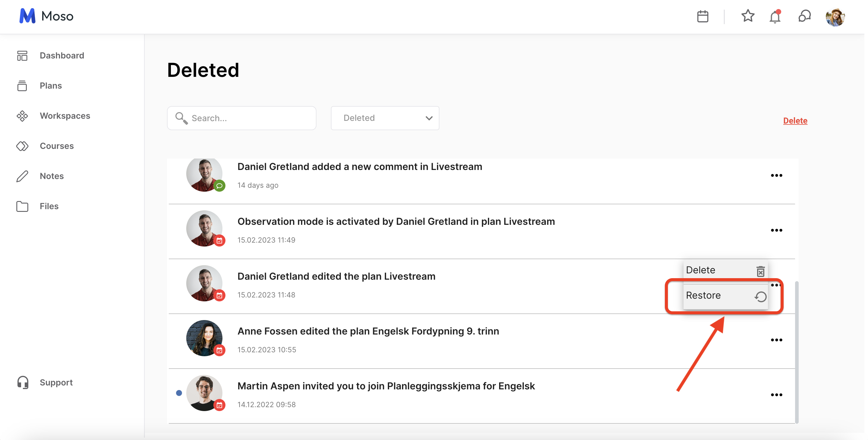Image resolution: width=868 pixels, height=440 pixels.
Task: Click the red Delete link
Action: click(795, 121)
